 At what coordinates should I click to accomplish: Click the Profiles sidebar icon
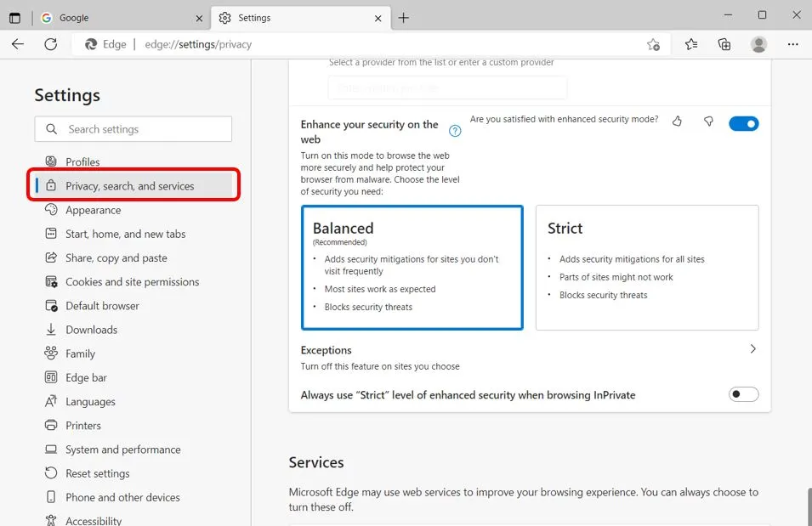point(51,161)
